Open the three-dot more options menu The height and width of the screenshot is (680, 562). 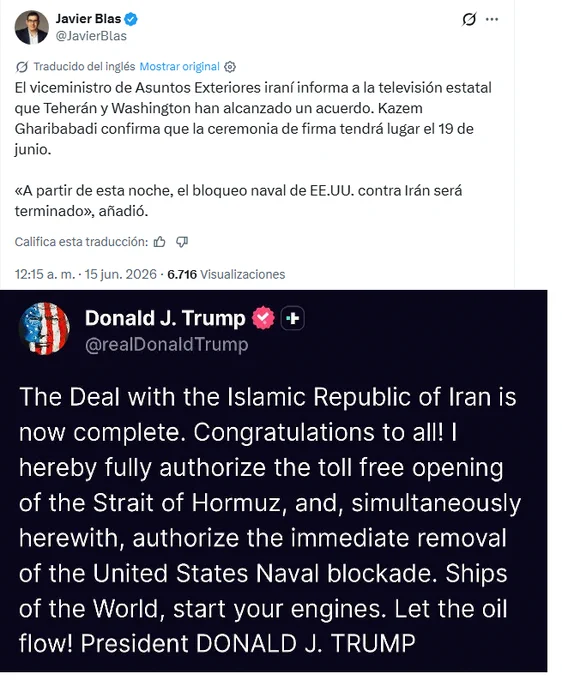(492, 19)
